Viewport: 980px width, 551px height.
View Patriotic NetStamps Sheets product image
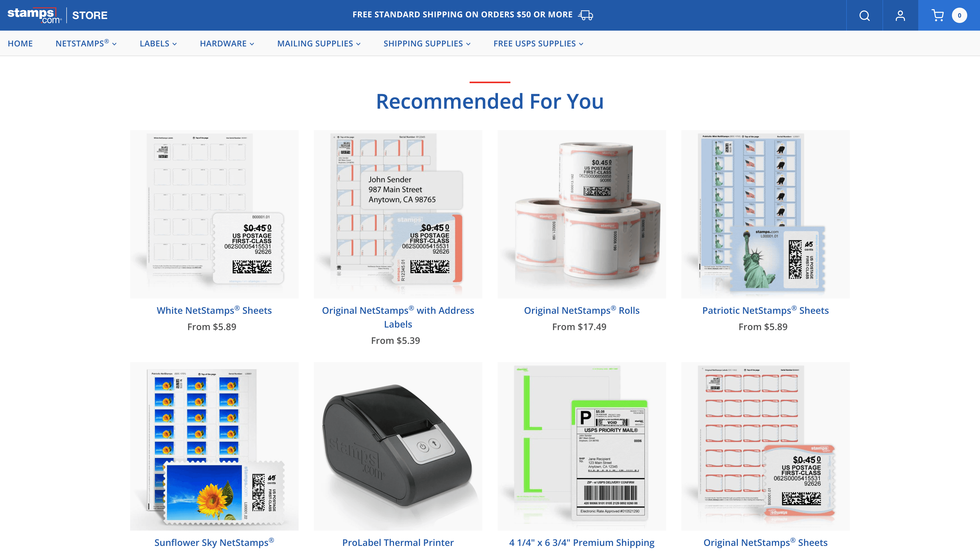point(765,214)
